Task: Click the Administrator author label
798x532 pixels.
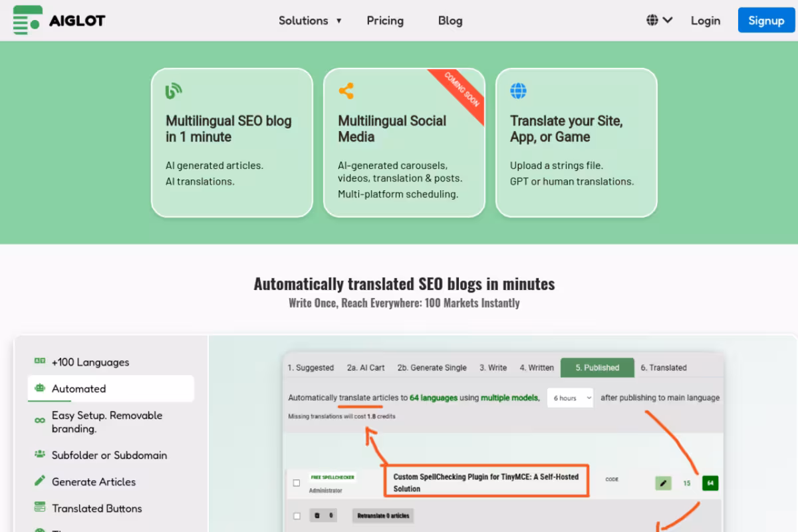Action: tap(326, 491)
